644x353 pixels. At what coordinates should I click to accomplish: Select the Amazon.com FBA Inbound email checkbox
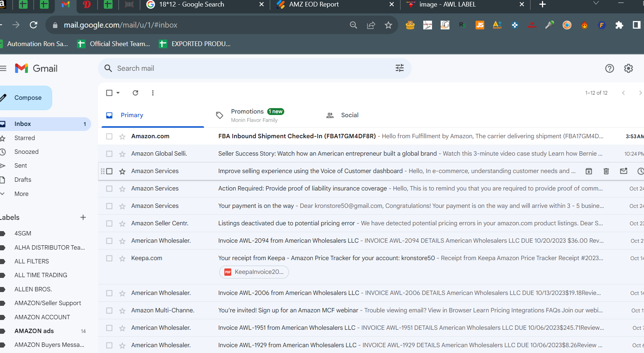(109, 136)
